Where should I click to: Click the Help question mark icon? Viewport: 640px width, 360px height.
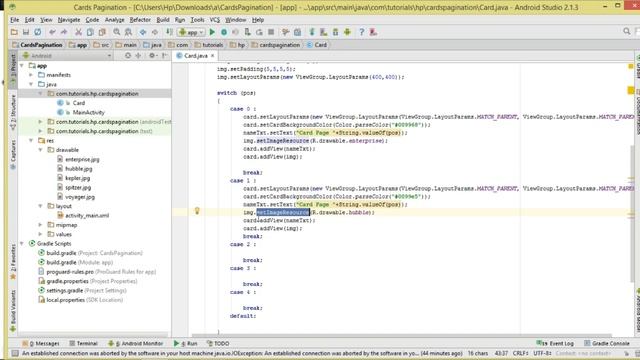[x=362, y=32]
